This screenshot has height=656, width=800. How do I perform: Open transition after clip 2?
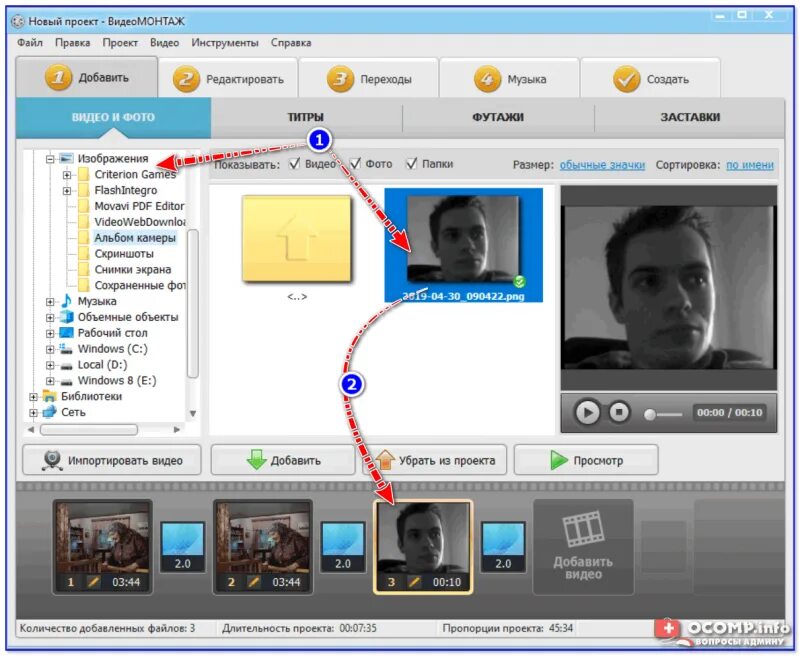[343, 547]
